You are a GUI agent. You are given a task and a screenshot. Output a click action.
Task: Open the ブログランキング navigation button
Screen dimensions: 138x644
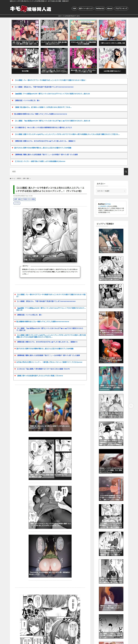pyautogui.click(x=121, y=8)
